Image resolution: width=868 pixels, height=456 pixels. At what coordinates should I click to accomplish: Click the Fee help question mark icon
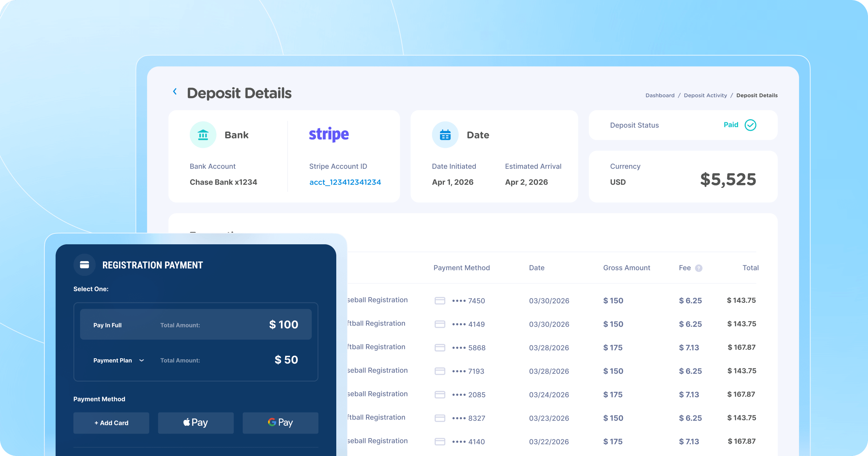(x=699, y=268)
